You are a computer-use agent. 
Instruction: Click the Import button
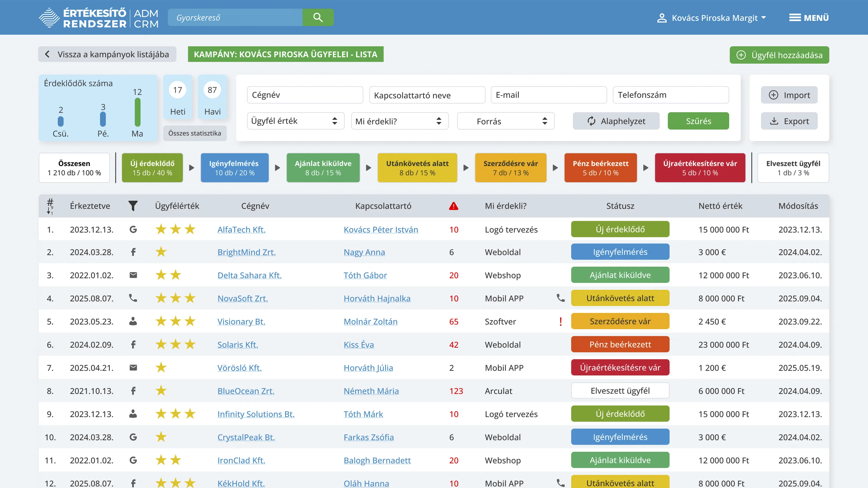click(789, 95)
